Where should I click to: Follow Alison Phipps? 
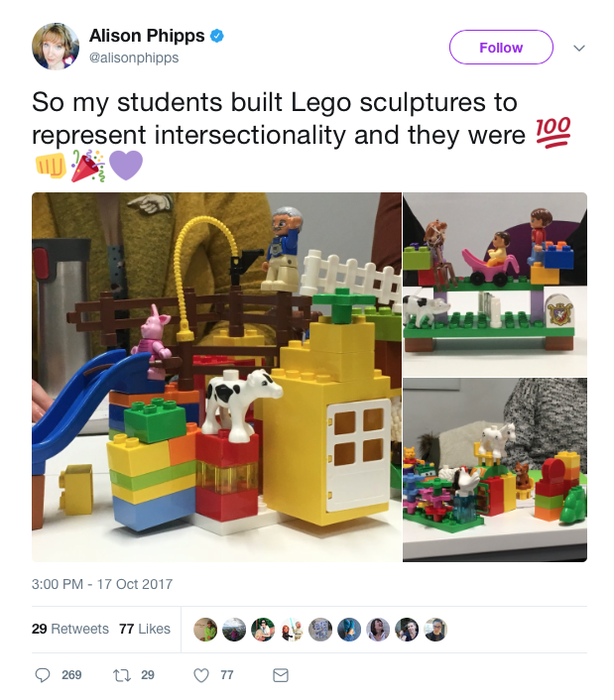pyautogui.click(x=501, y=48)
